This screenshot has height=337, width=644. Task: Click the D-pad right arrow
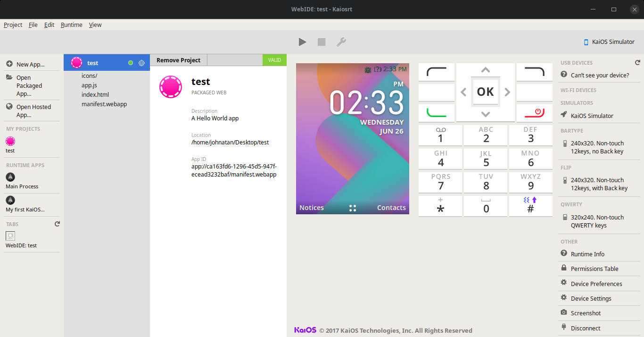click(508, 92)
